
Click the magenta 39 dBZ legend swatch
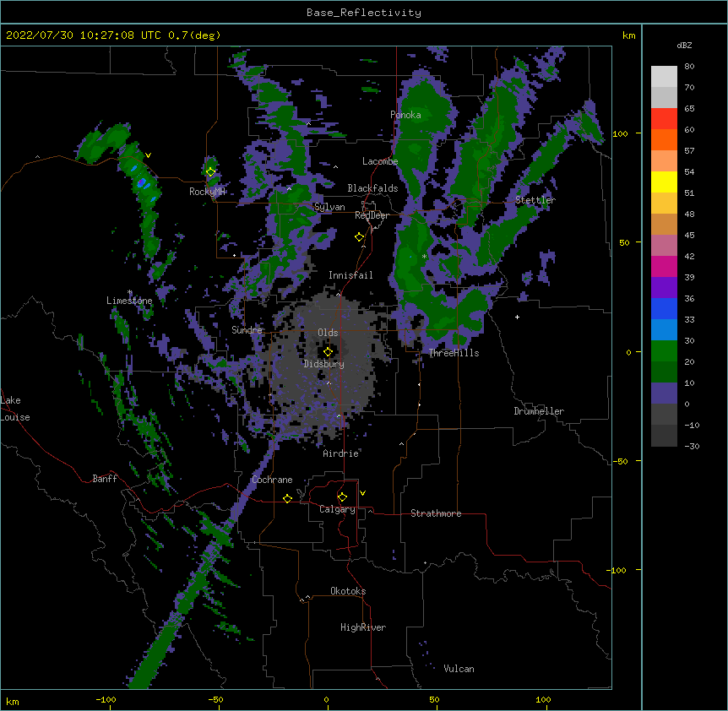coord(664,266)
